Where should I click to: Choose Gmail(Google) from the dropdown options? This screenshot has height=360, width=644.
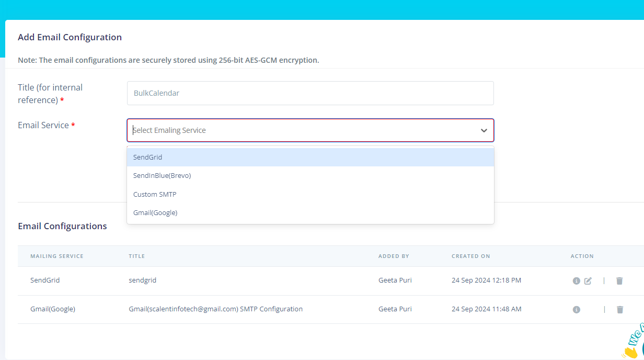tap(155, 212)
